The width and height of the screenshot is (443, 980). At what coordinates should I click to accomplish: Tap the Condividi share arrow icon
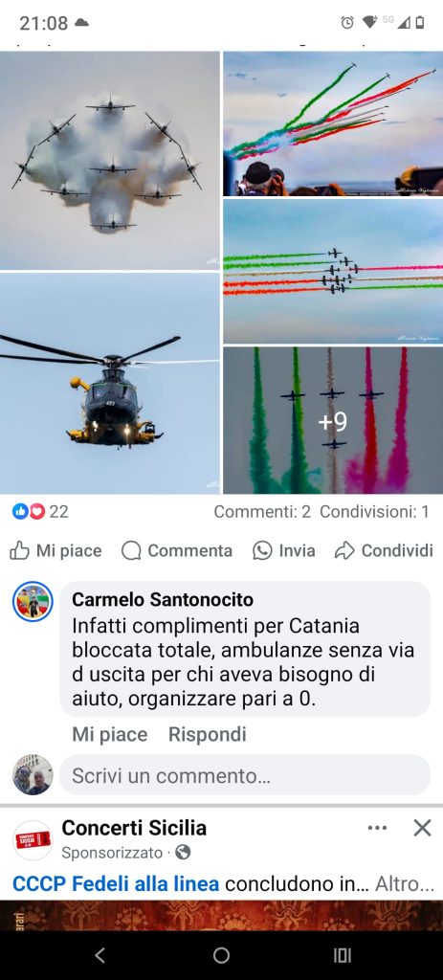click(x=344, y=550)
